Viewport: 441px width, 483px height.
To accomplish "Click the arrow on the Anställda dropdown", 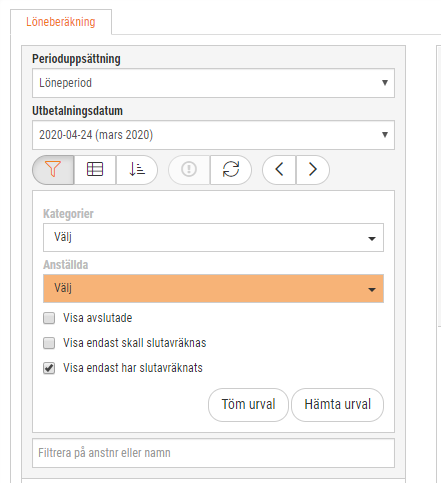I will (372, 289).
